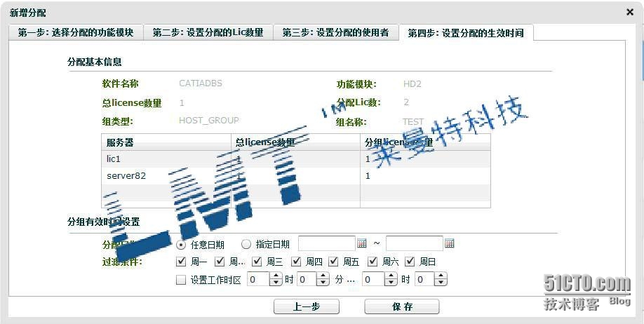Viewport: 644px width, 324px height.
Task: Switch to 第二步: 设置分配的Lic数量 tab
Action: (x=208, y=32)
